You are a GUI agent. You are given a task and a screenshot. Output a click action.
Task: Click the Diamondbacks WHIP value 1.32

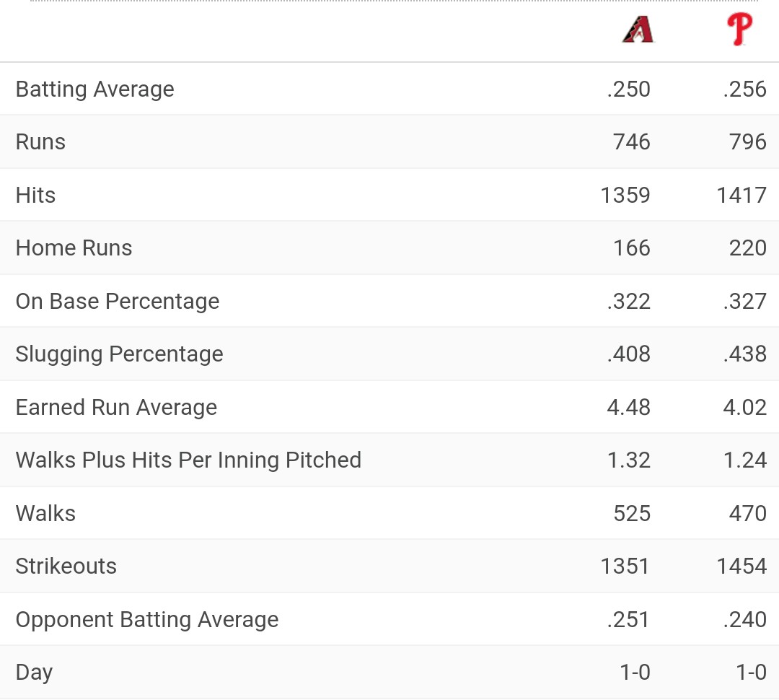tap(628, 460)
